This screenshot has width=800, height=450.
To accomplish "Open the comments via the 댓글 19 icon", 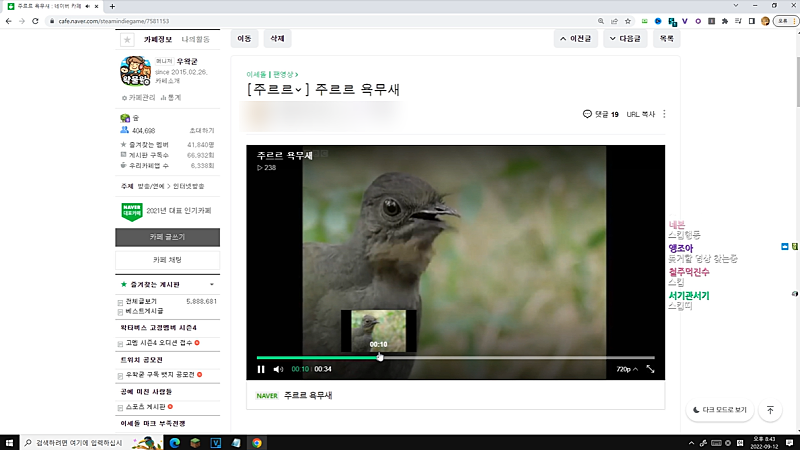I will [600, 114].
